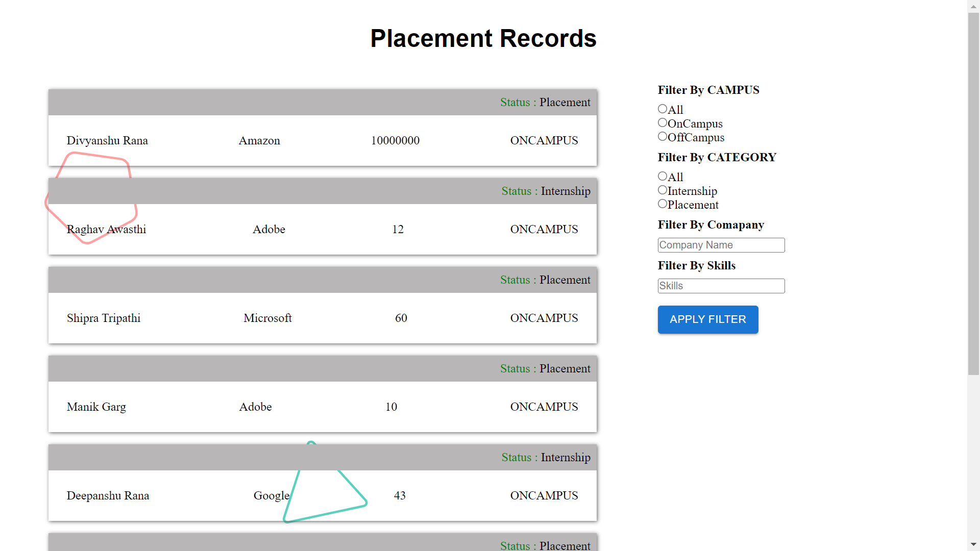980x551 pixels.
Task: Pick the Placement category radio button
Action: (663, 204)
